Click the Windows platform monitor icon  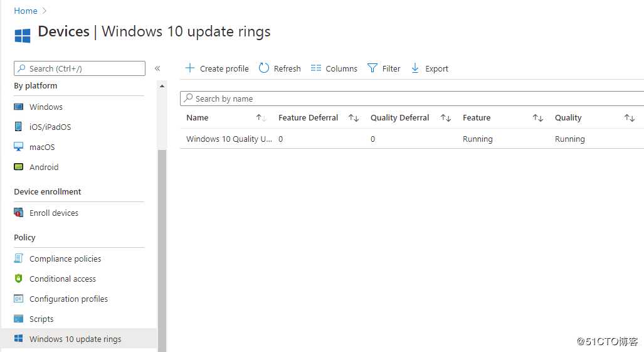coord(18,107)
